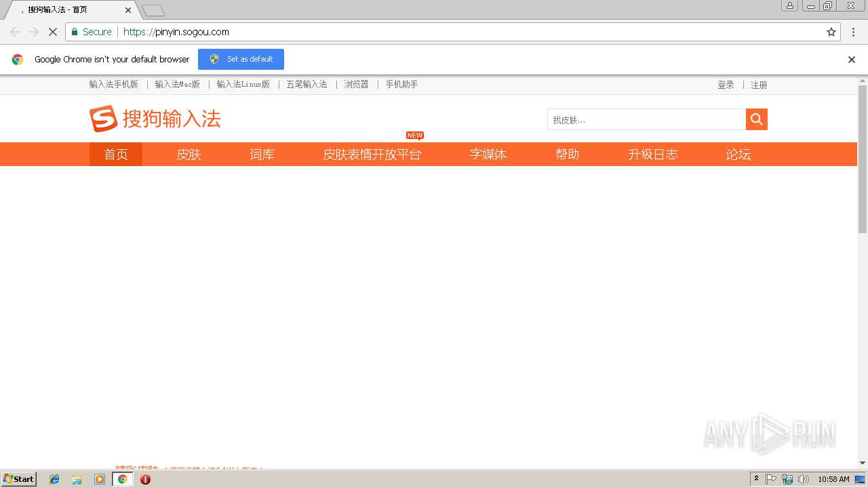
Task: Click the 登录 login link
Action: click(726, 85)
